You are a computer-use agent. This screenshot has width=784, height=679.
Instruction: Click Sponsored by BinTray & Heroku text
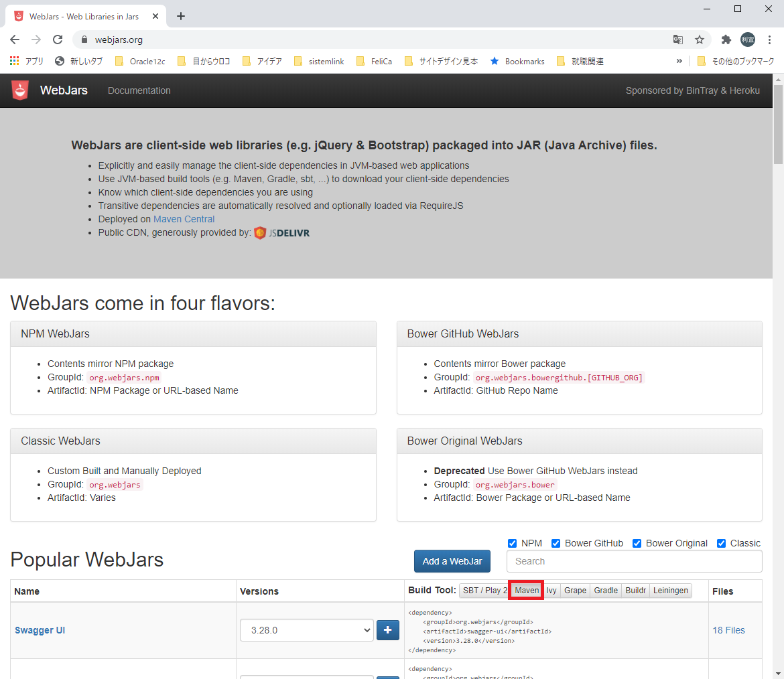click(x=692, y=90)
